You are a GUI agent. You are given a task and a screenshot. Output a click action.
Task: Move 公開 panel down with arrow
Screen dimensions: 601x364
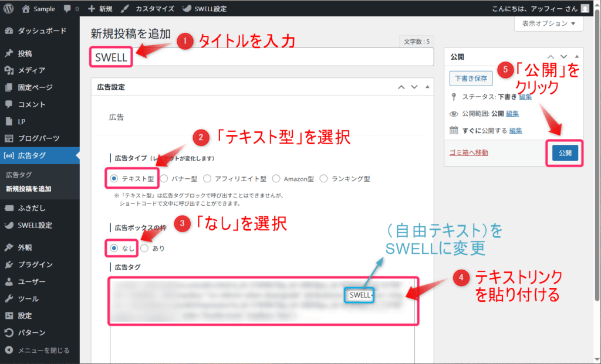click(563, 57)
